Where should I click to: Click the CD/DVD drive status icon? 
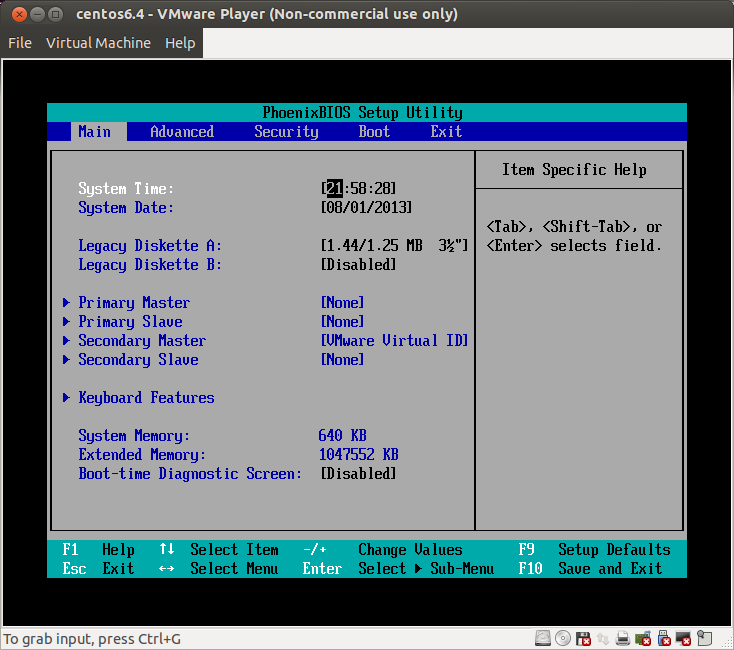[563, 638]
